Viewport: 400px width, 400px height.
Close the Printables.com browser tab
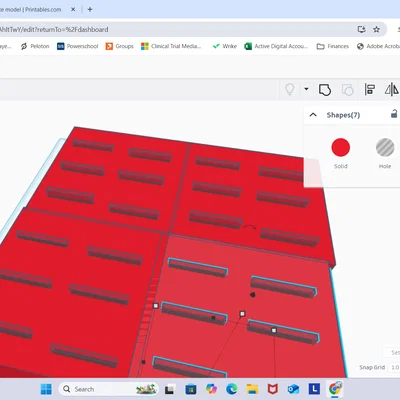(73, 9)
